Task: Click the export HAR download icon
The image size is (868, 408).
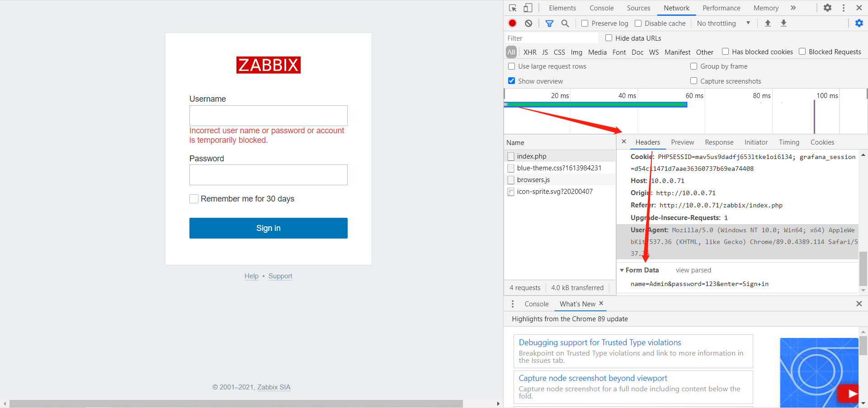Action: [x=783, y=23]
